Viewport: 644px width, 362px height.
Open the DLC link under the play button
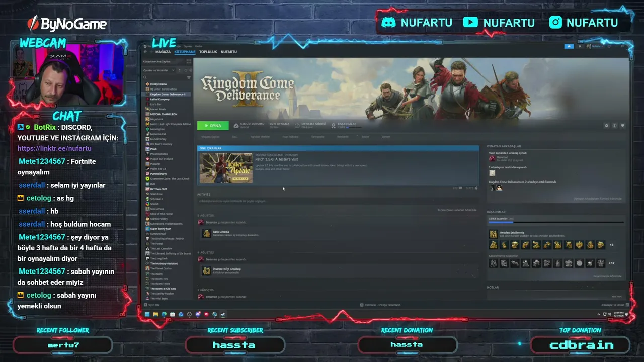234,137
